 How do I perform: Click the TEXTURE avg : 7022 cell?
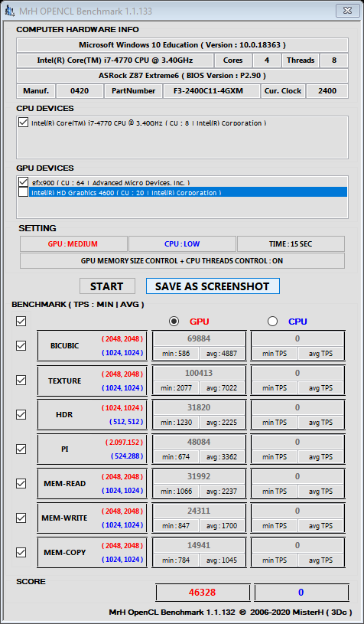tap(222, 387)
